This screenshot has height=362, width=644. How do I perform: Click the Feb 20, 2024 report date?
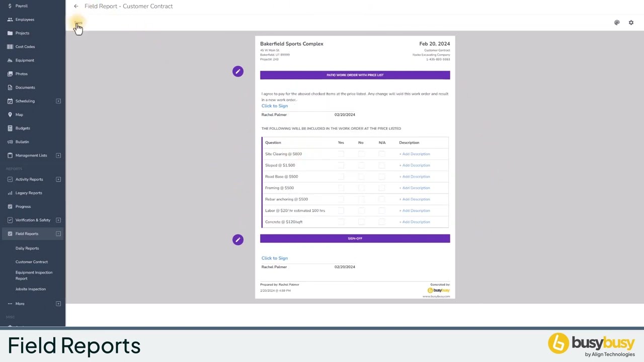coord(435,44)
